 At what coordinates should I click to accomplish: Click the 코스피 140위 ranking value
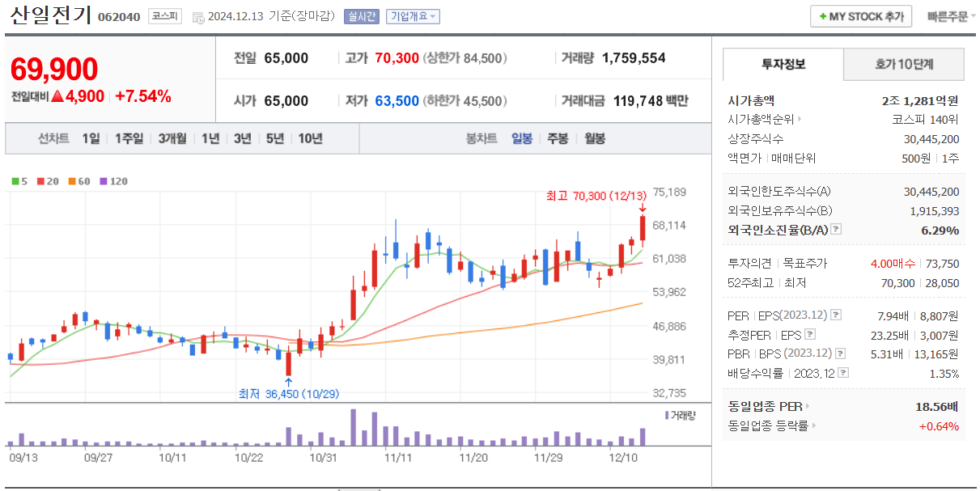click(x=926, y=120)
